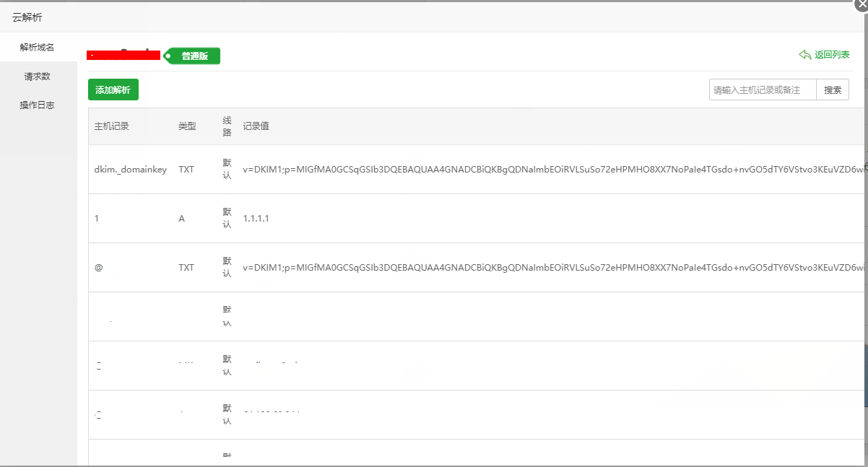Focus the 请输入主机记录或备注 search field
Viewport: 868px width, 467px height.
click(763, 90)
